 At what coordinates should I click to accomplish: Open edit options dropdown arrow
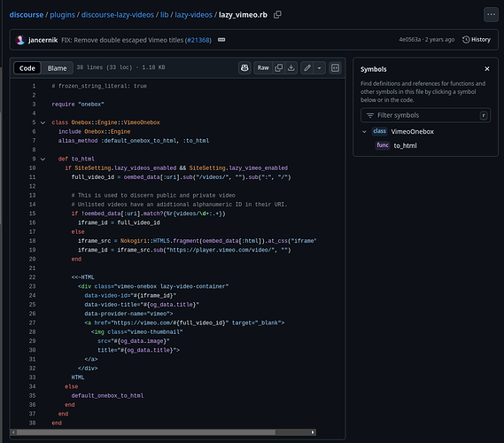(x=319, y=68)
